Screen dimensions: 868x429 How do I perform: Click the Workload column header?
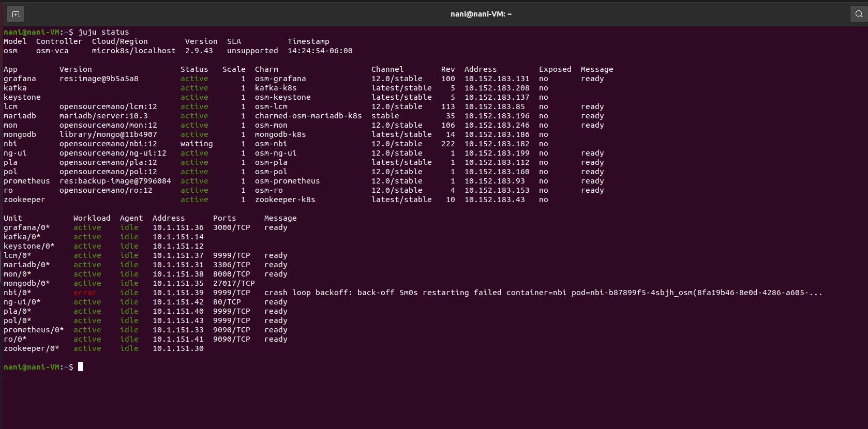tap(92, 218)
